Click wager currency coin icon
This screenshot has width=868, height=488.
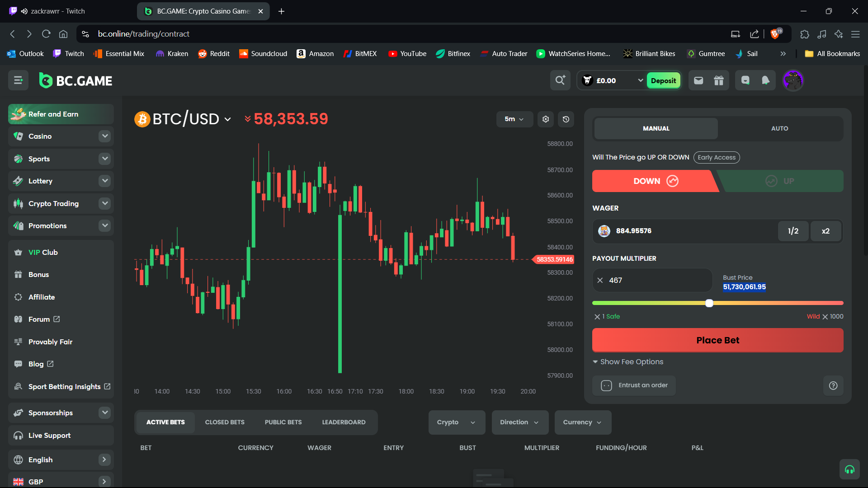(604, 231)
